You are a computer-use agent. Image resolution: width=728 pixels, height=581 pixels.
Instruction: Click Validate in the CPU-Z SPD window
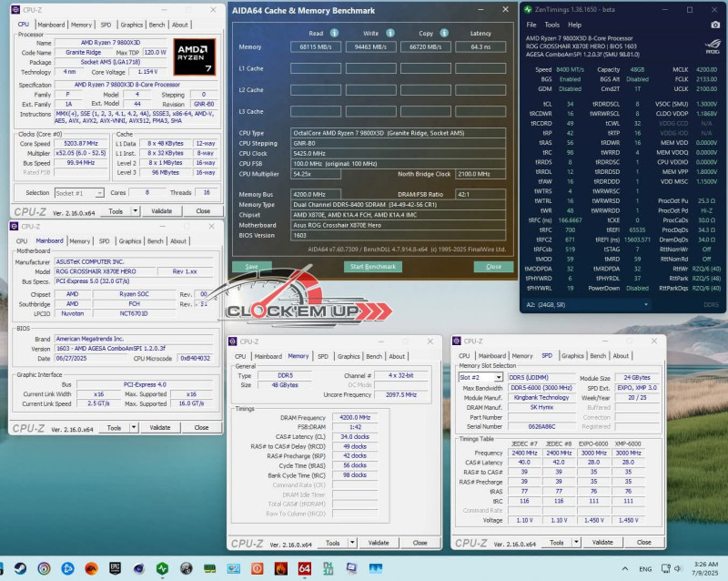coord(602,542)
